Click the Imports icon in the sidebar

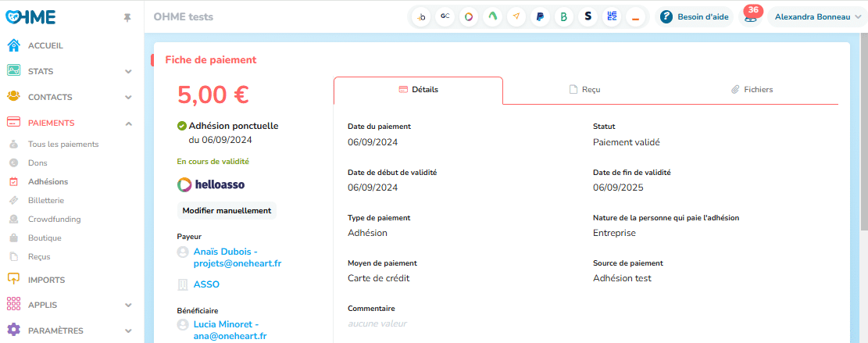(x=13, y=279)
